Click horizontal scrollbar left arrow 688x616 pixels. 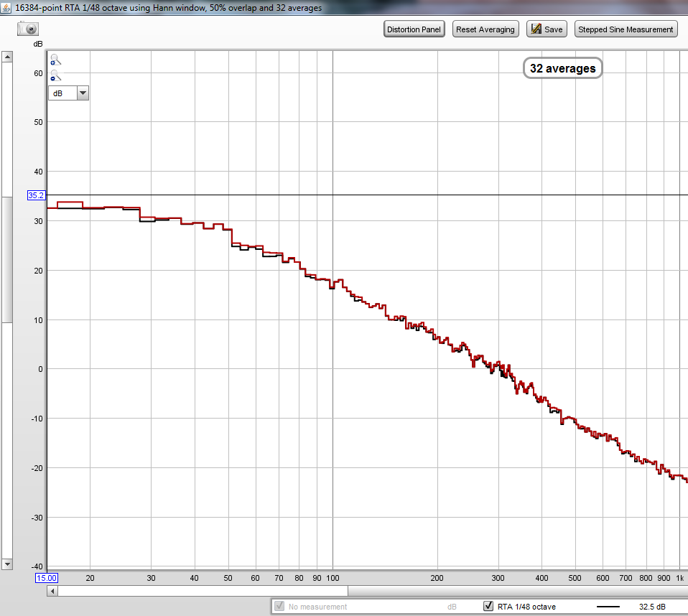[x=52, y=591]
